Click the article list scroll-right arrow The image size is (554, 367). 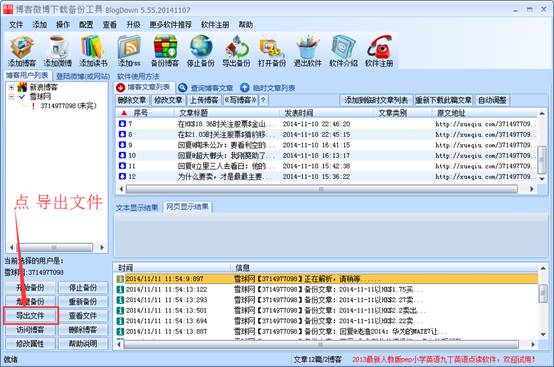[531, 189]
